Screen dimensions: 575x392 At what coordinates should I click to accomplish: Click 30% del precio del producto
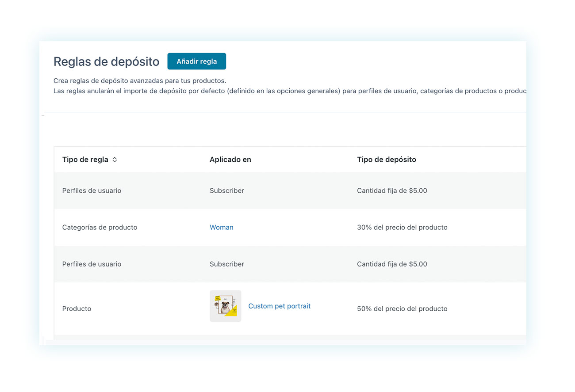tap(402, 227)
